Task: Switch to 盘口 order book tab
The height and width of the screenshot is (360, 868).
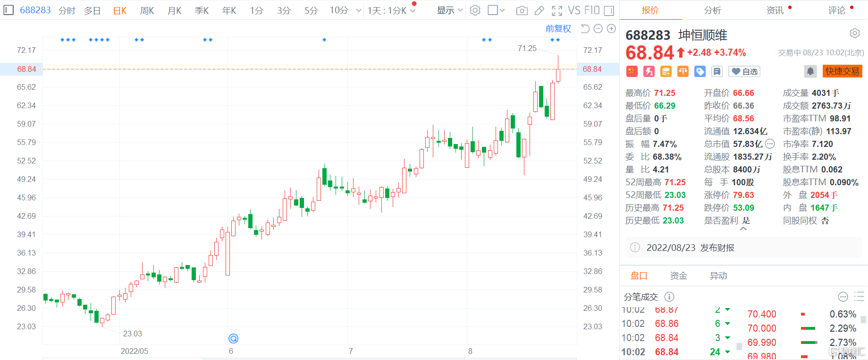Action: pyautogui.click(x=639, y=275)
